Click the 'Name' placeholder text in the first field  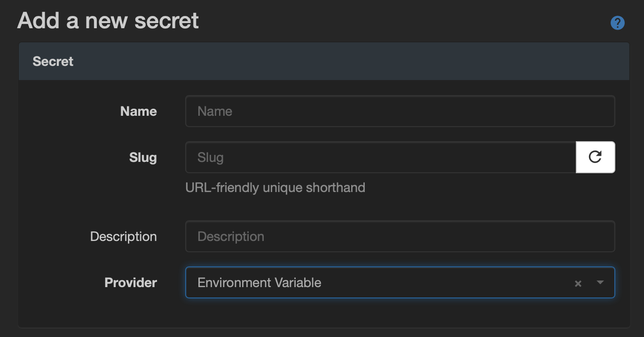coord(215,111)
